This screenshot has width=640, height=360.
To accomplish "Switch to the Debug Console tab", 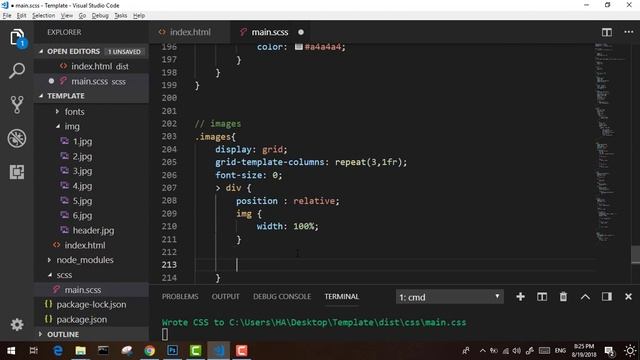I will (x=282, y=297).
